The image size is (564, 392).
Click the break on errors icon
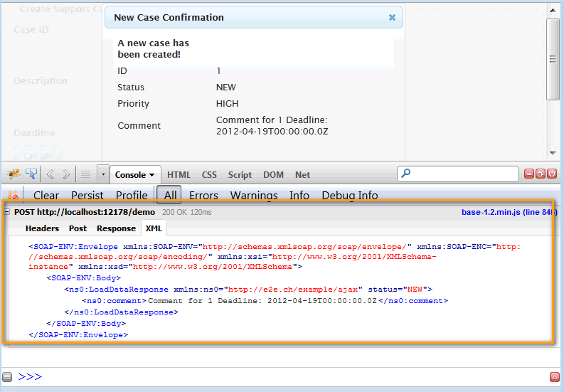14,196
